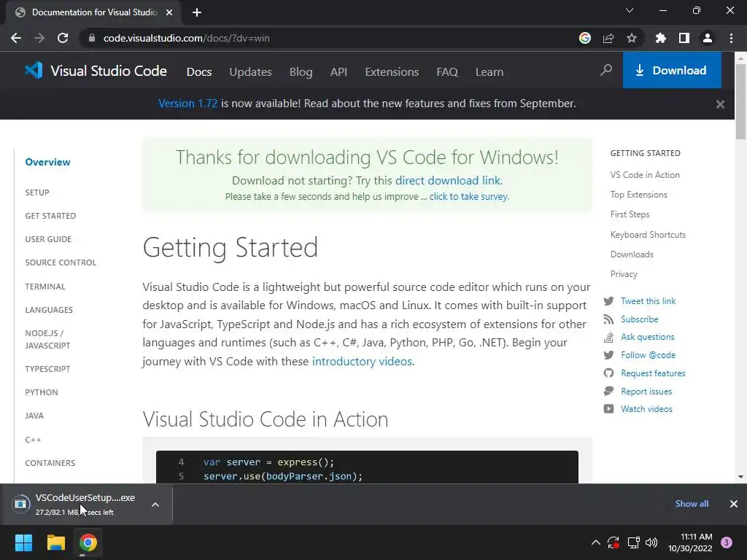The height and width of the screenshot is (560, 747).
Task: Open the Chrome profile avatar icon
Action: coord(708,38)
